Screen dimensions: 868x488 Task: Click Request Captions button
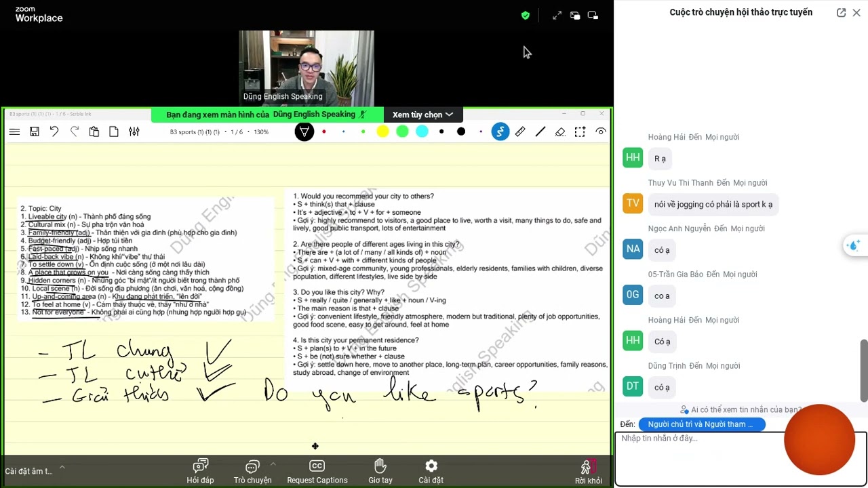pos(317,472)
